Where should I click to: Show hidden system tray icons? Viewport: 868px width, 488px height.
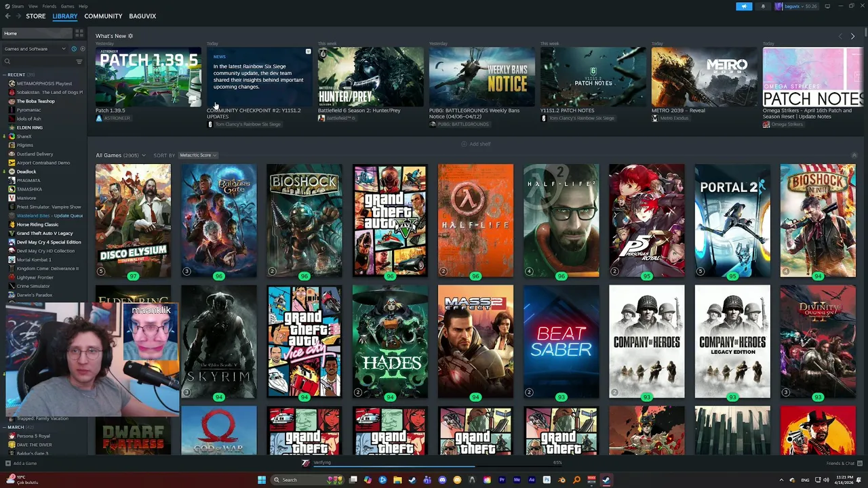[781, 480]
